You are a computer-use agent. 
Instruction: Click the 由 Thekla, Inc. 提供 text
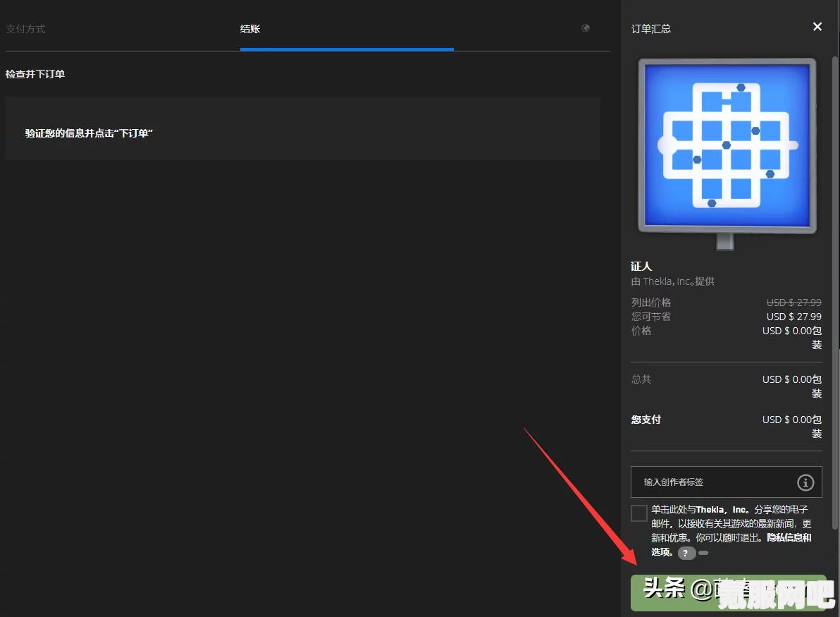click(673, 281)
